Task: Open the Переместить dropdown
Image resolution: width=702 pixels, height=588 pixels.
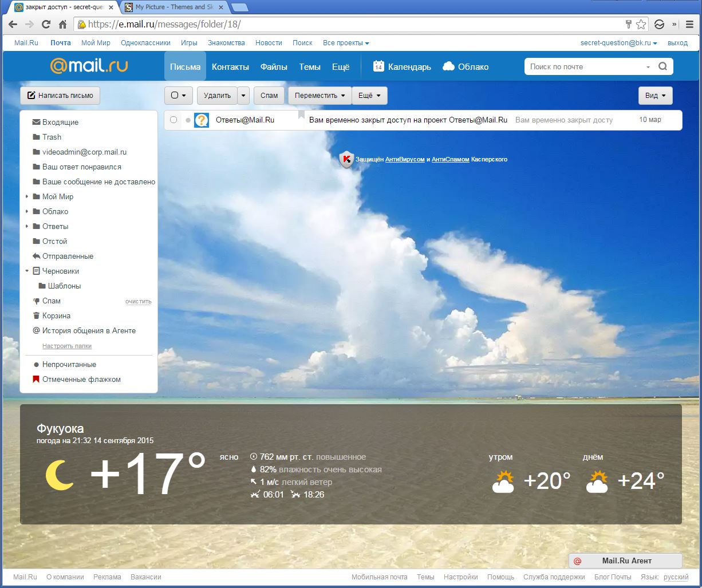Action: (x=320, y=96)
